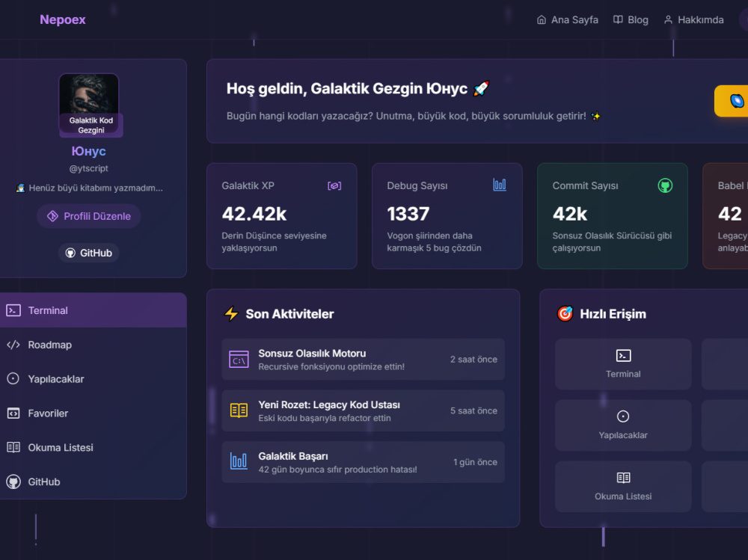Click the Nepoex logo
This screenshot has height=560, width=748.
coord(63,19)
